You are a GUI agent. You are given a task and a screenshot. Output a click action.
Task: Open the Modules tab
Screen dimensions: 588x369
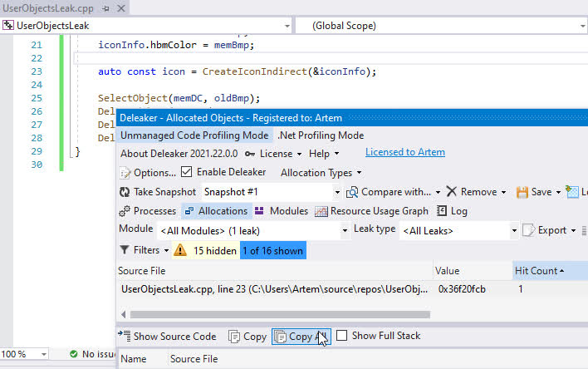[282, 211]
